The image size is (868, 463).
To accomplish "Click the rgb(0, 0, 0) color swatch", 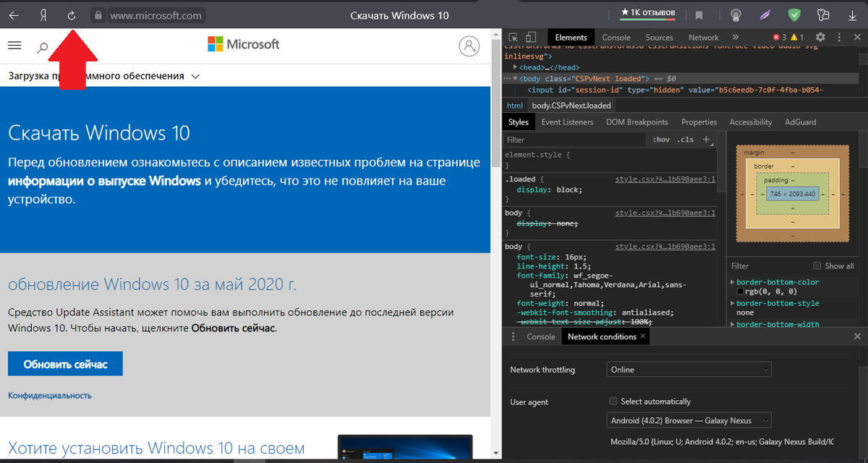I will coord(741,292).
